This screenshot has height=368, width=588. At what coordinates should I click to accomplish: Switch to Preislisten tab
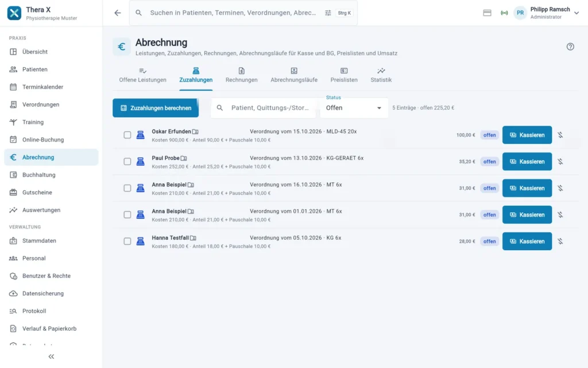pos(344,75)
